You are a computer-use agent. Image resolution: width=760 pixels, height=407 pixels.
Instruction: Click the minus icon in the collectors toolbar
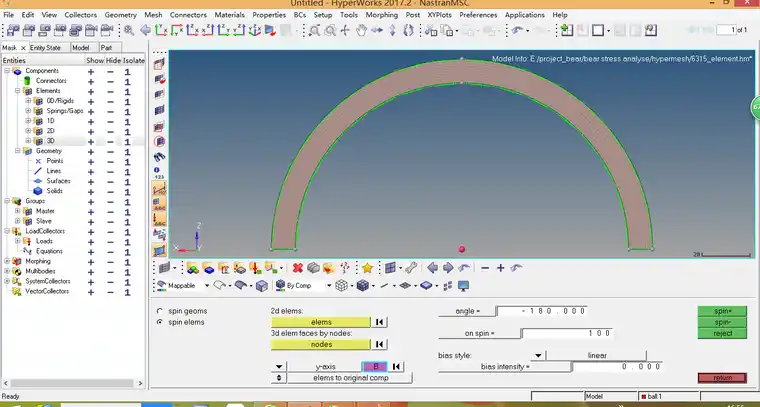(485, 268)
